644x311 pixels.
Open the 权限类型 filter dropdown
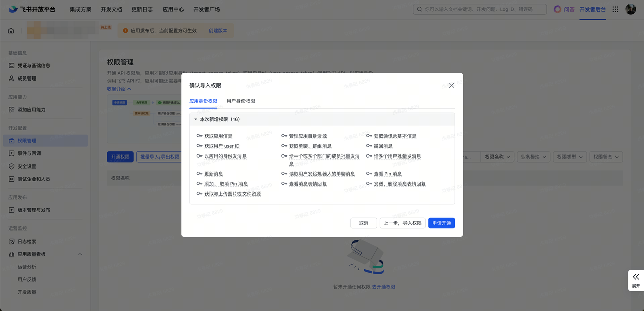point(570,157)
